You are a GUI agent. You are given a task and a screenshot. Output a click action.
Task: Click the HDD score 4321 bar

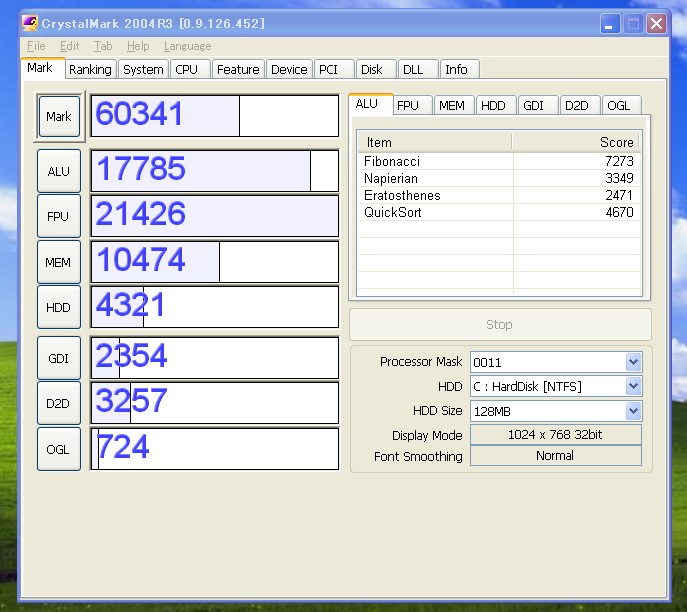click(x=215, y=307)
